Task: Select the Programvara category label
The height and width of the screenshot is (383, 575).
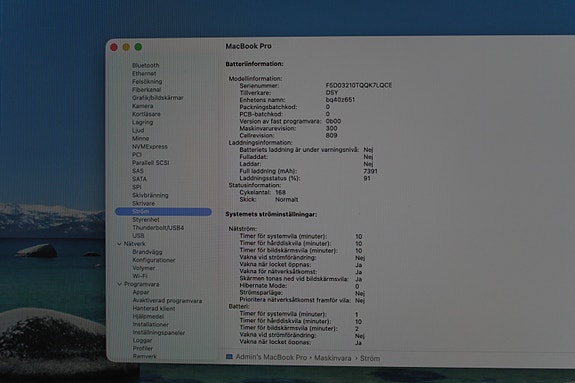Action: tap(142, 284)
